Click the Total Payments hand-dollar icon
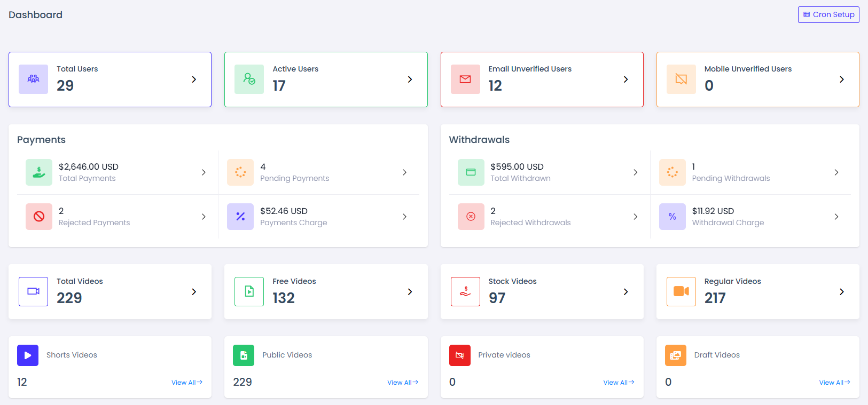This screenshot has width=868, height=405. tap(39, 172)
